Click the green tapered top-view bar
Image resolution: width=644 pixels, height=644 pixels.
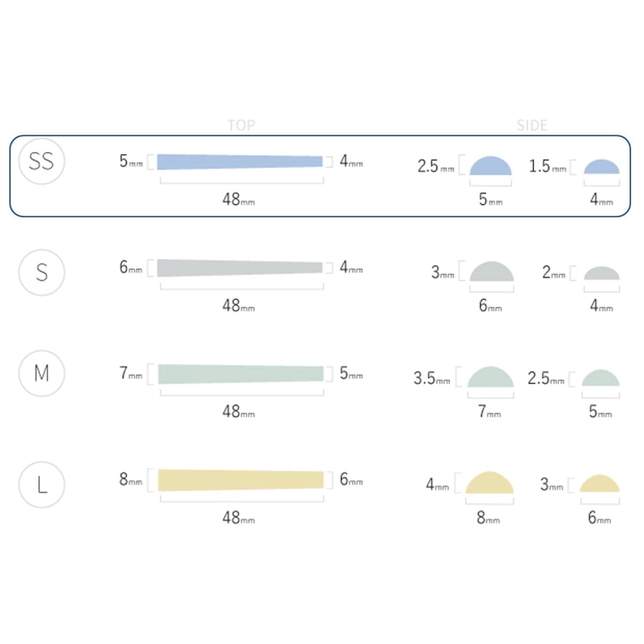click(240, 374)
